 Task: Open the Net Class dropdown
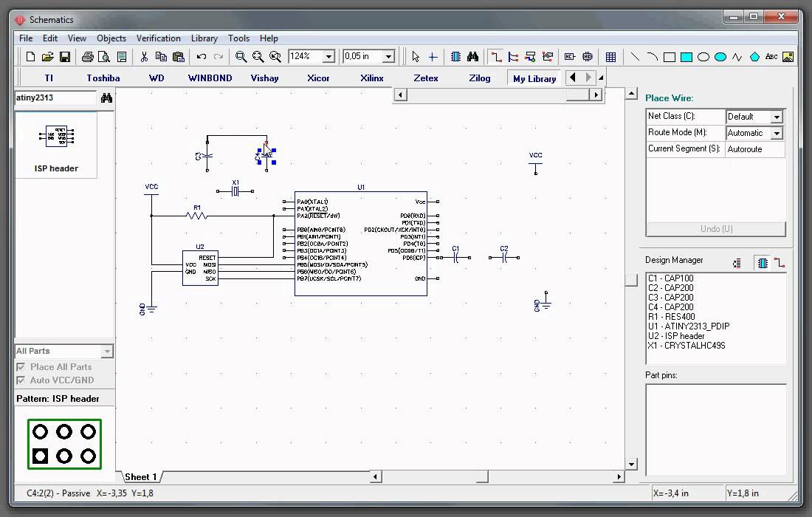(x=777, y=117)
